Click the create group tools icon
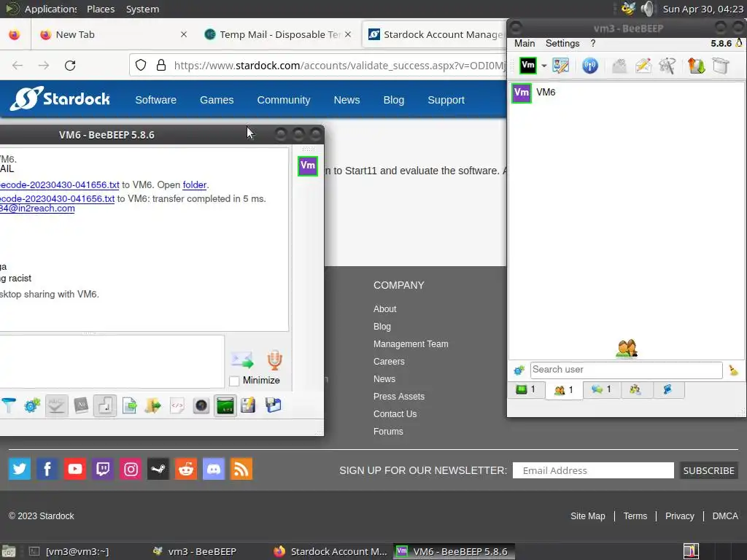Viewport: 747px width, 560px height. click(x=667, y=66)
